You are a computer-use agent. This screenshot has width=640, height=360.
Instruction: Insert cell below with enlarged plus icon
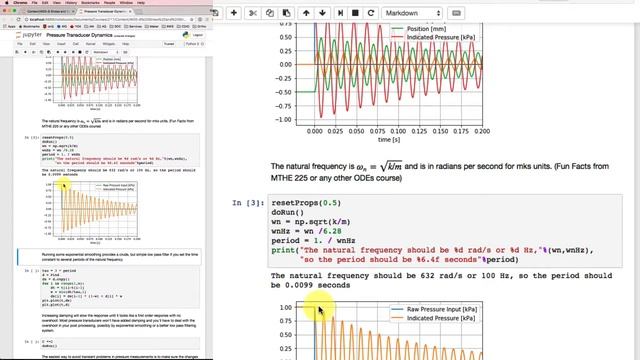coord(234,13)
